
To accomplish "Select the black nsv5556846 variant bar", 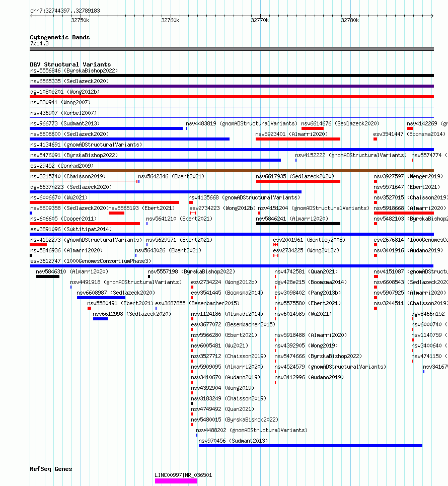I will point(232,76).
